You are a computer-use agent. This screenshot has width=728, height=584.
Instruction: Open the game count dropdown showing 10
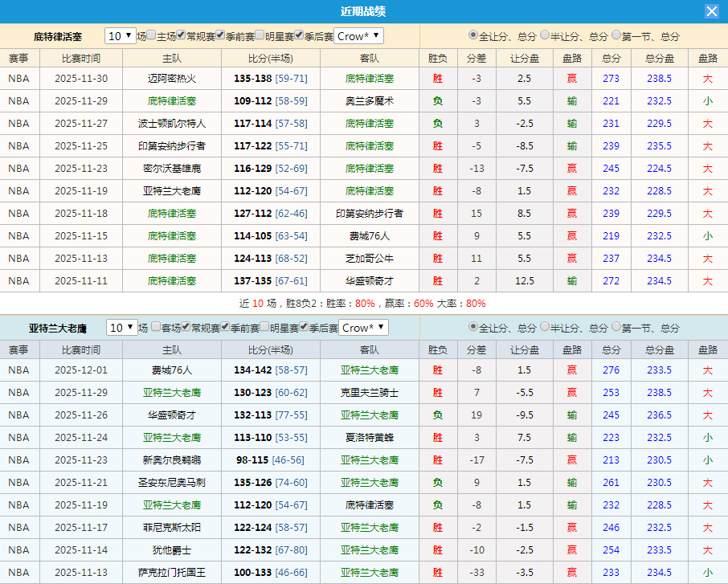pyautogui.click(x=120, y=35)
